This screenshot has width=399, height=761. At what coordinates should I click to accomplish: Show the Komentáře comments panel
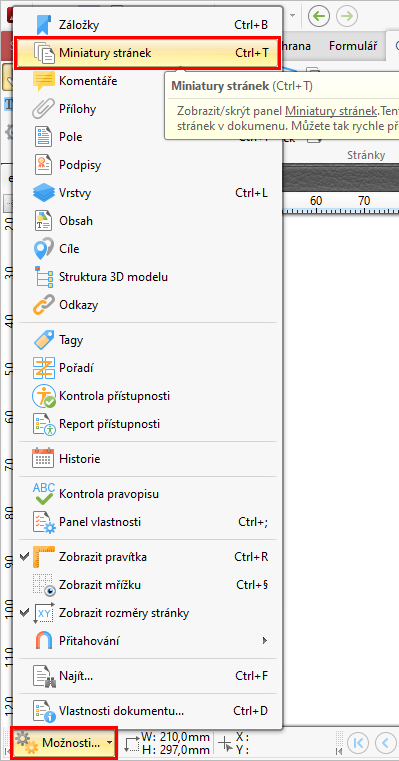point(148,81)
